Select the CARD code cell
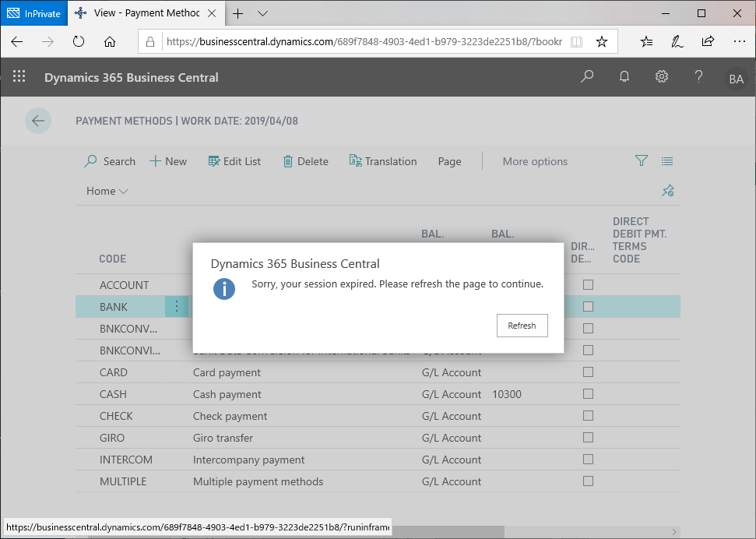 point(114,372)
